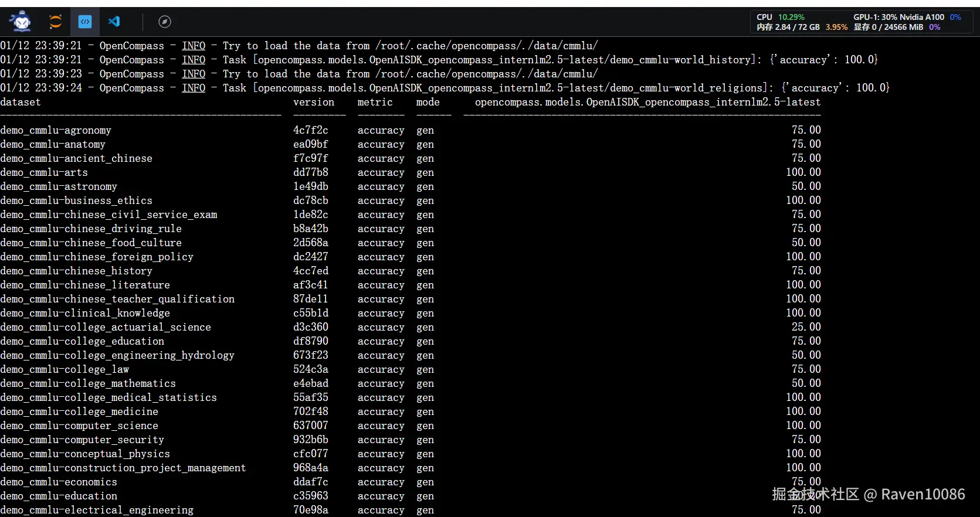Click version hash 4c7f2c

coord(311,130)
